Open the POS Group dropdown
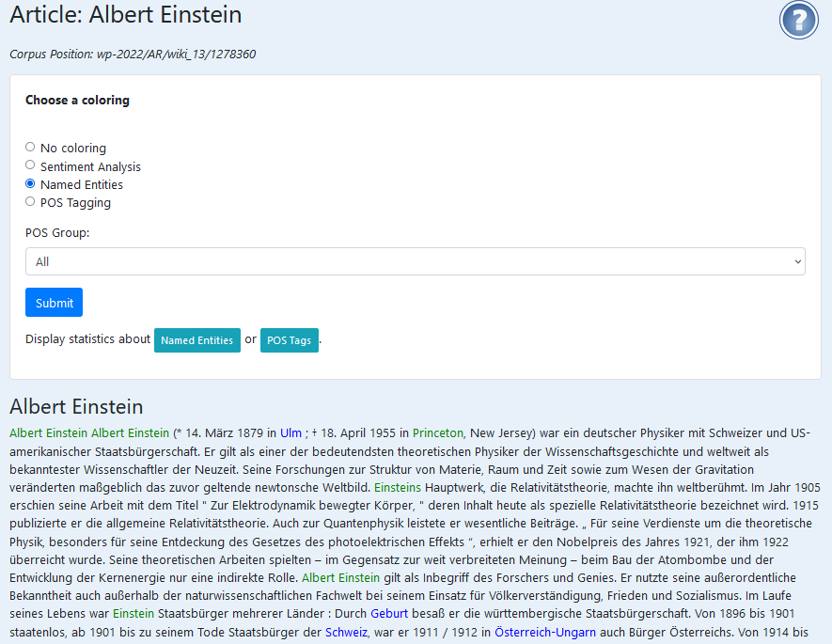Image resolution: width=832 pixels, height=644 pixels. point(415,261)
